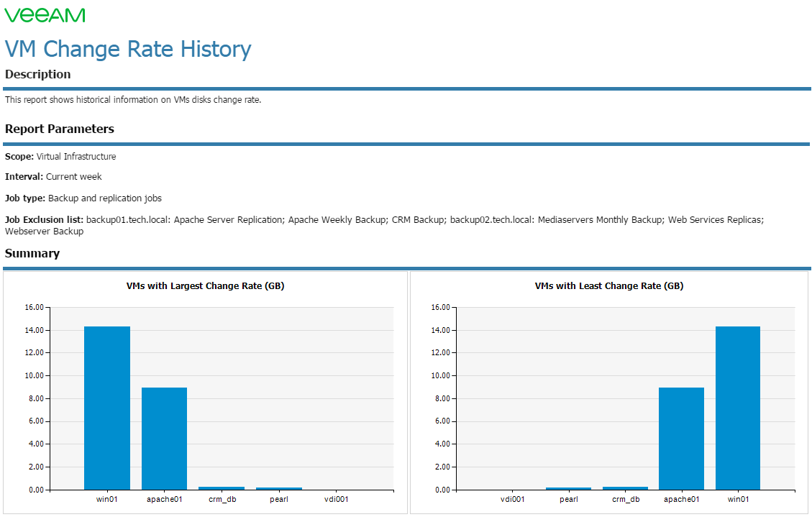The image size is (812, 517).
Task: Click the 16.00 tick in Least Change Rate chart
Action: coord(441,308)
